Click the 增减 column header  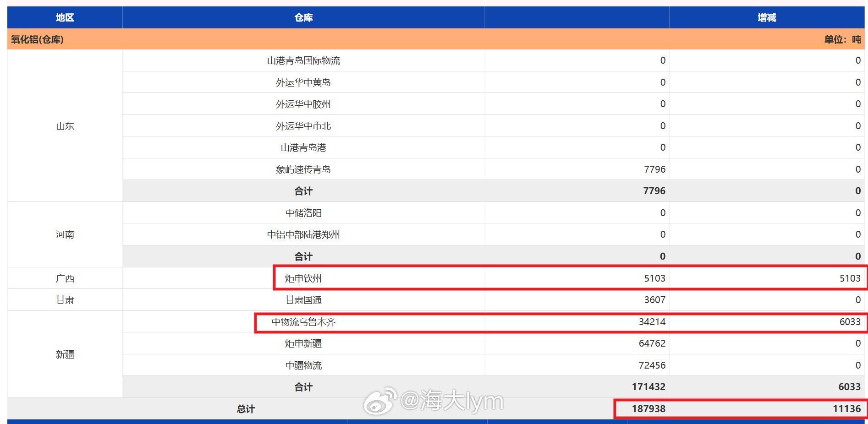coord(768,17)
